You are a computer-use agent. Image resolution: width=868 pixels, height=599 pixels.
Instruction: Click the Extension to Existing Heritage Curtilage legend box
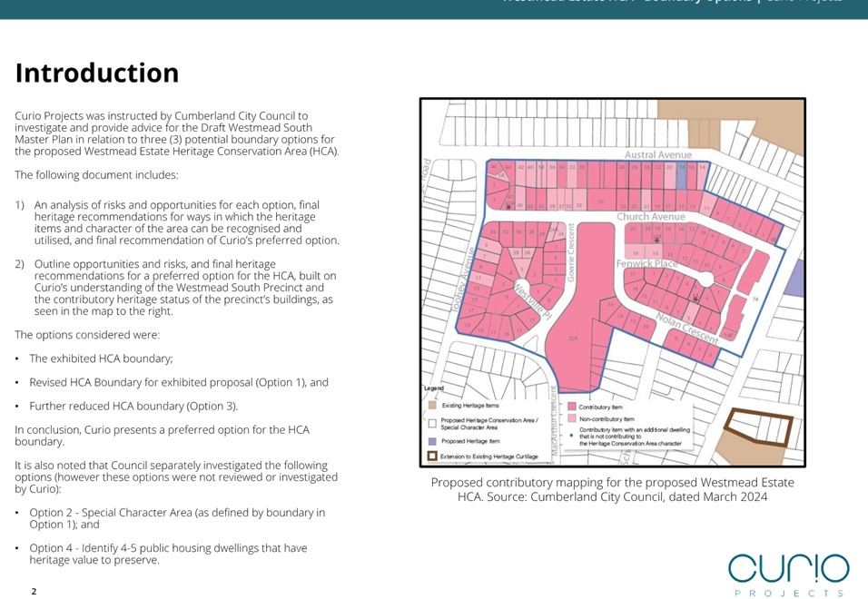pyautogui.click(x=432, y=457)
